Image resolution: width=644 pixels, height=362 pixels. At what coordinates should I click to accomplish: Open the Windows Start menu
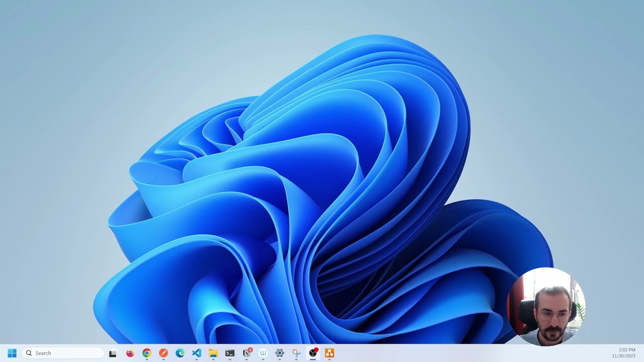coord(12,353)
